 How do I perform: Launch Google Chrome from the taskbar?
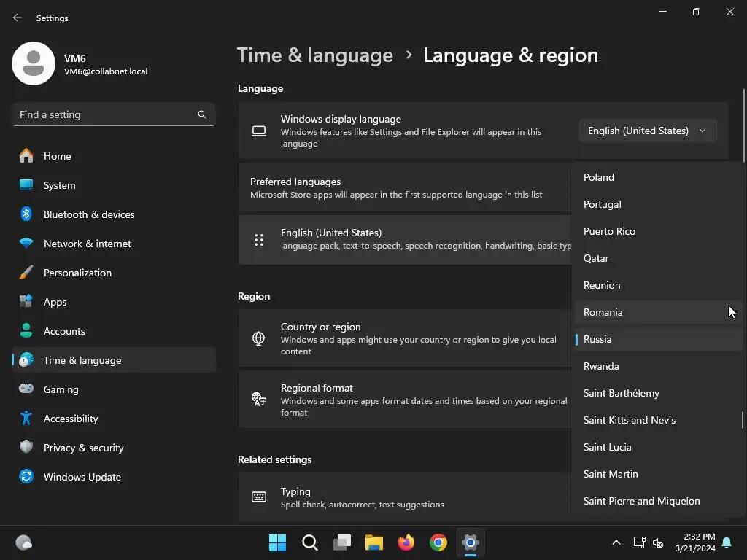point(438,542)
